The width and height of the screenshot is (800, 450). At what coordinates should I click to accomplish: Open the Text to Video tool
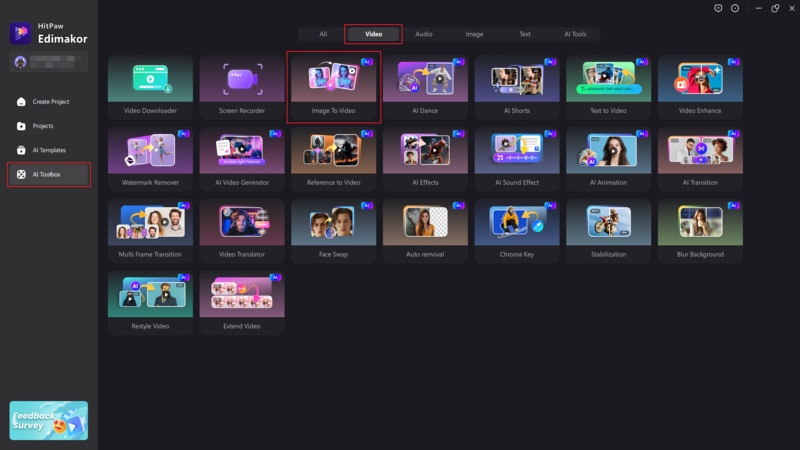(x=608, y=87)
